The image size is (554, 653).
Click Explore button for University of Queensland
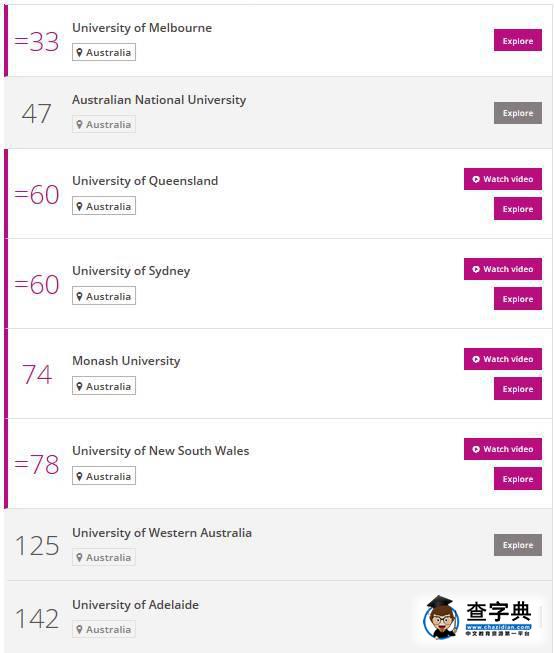coord(518,209)
